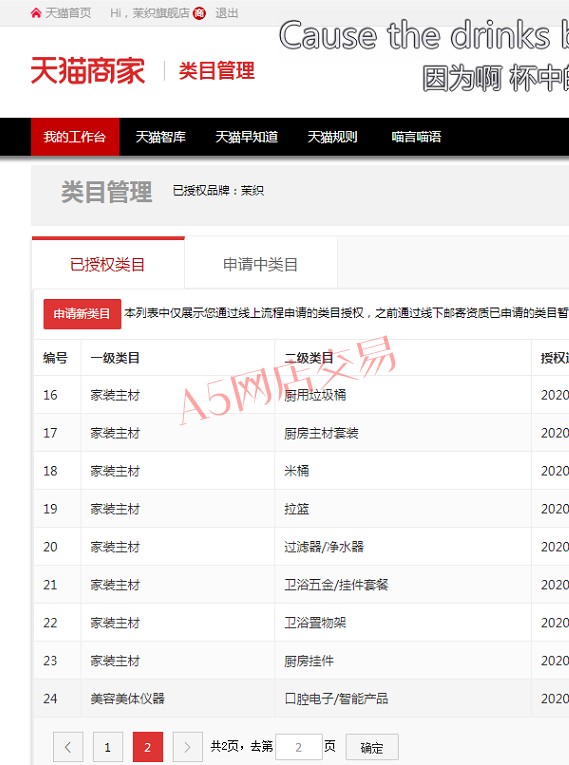Image resolution: width=569 pixels, height=765 pixels.
Task: Click the 确定 button
Action: [372, 747]
